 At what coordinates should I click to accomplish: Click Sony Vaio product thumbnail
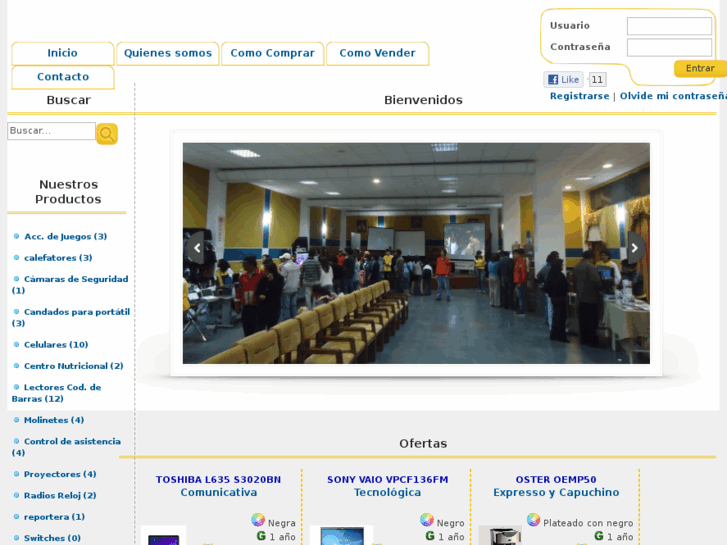click(342, 536)
